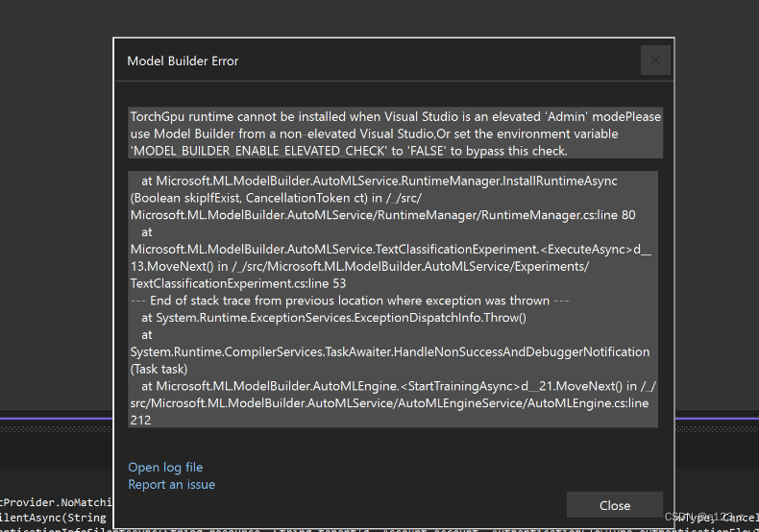Viewport: 759px width, 532px height.
Task: Click the StartTrainingAsync MoveNext stack line
Action: [399, 386]
